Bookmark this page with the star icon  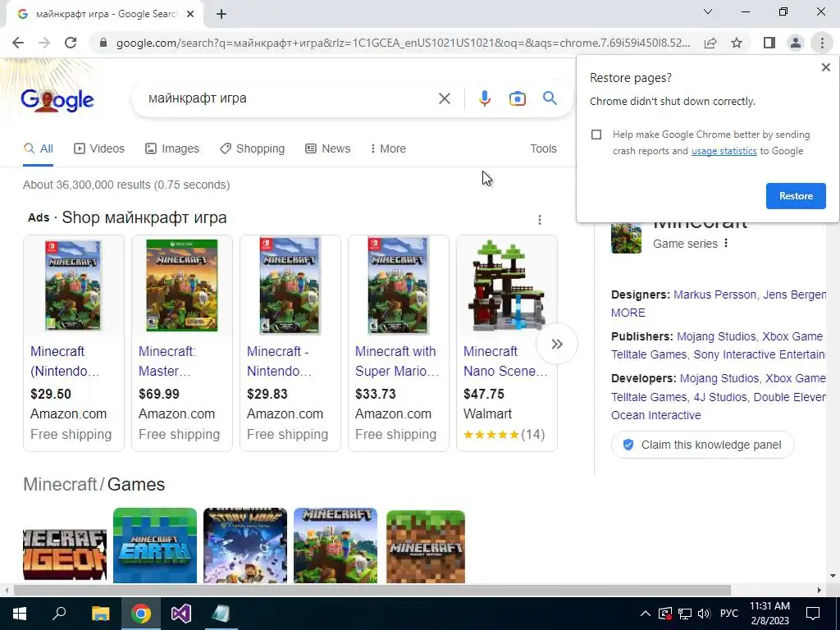[737, 43]
